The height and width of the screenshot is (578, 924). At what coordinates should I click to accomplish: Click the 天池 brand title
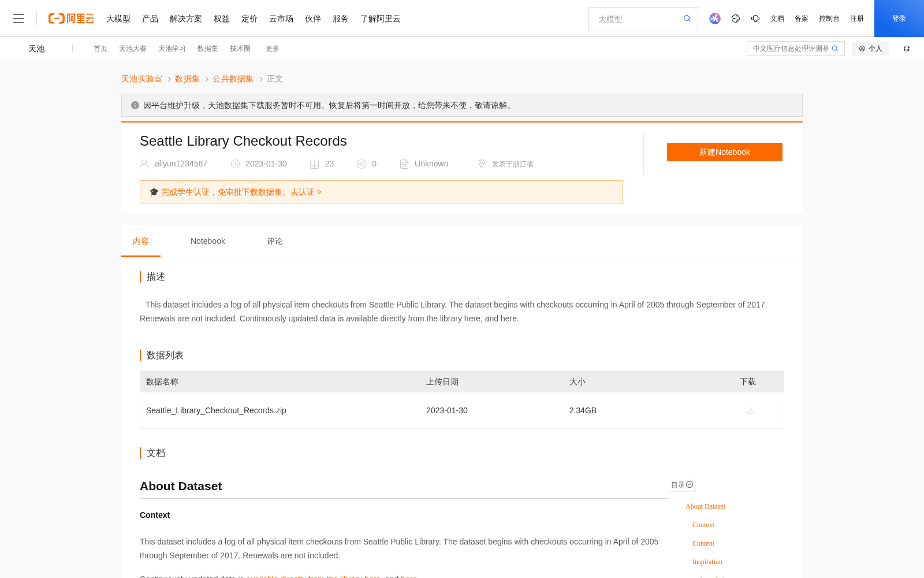(36, 49)
